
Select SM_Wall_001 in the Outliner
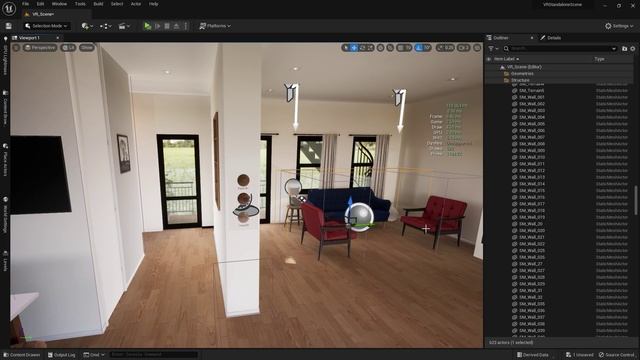click(x=532, y=97)
